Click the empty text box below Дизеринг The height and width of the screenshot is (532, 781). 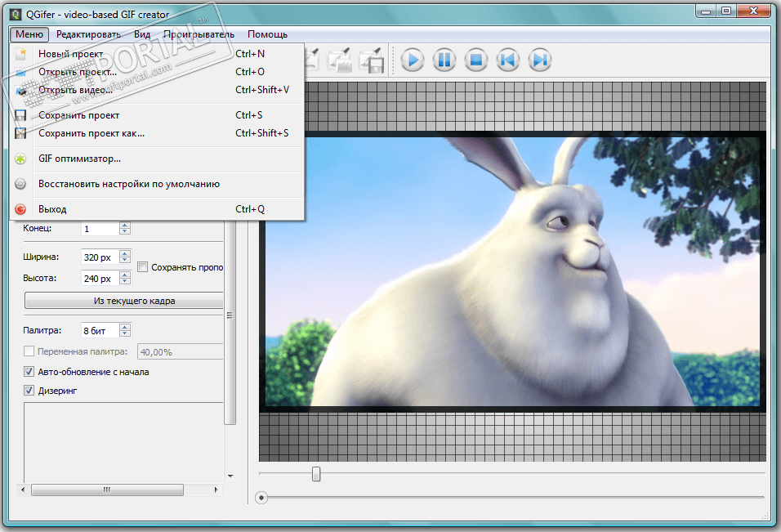pyautogui.click(x=123, y=442)
